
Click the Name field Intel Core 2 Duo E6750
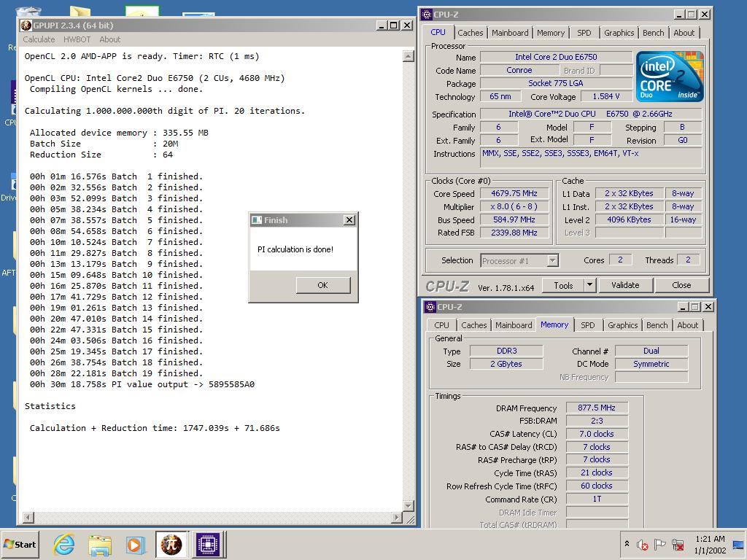tap(556, 57)
